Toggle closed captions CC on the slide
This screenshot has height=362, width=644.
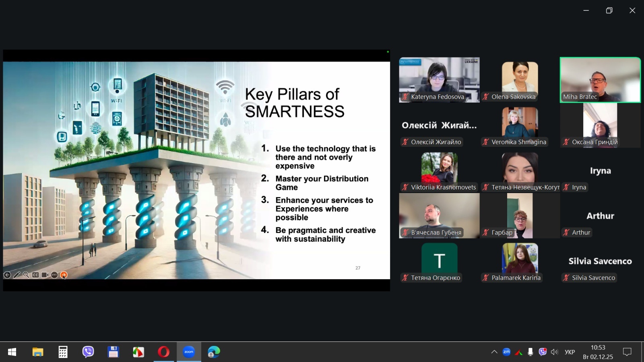35,275
